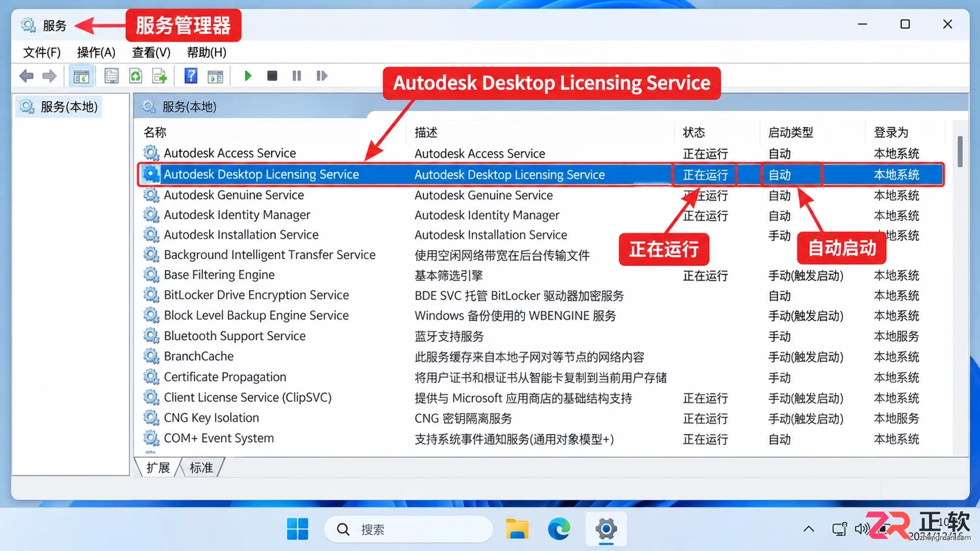Click the description 将用户证书和根证书从智能卡复制到当前用户存储
This screenshot has height=551, width=980.
point(540,378)
